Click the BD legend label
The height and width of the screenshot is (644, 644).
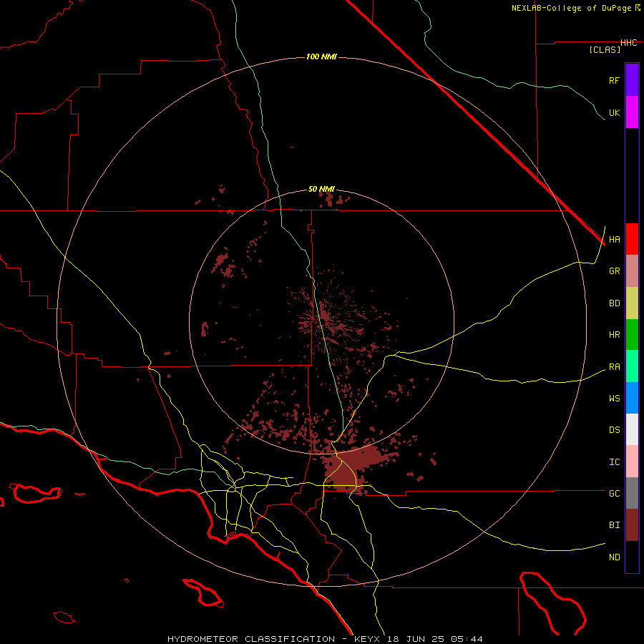pos(614,303)
